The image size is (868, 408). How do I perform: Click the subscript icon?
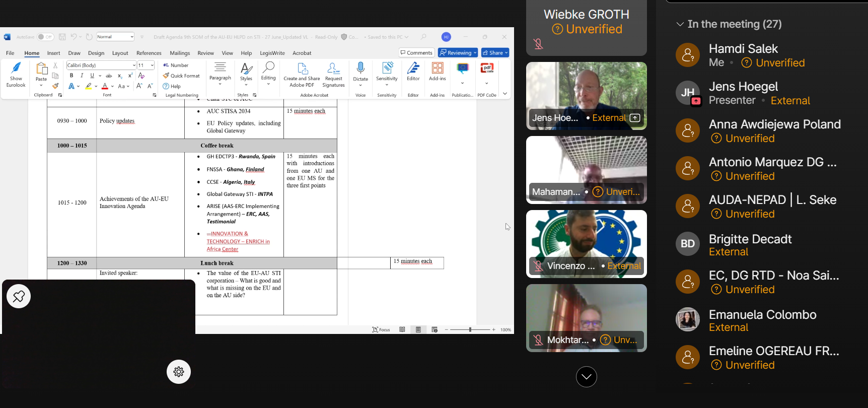pyautogui.click(x=120, y=76)
